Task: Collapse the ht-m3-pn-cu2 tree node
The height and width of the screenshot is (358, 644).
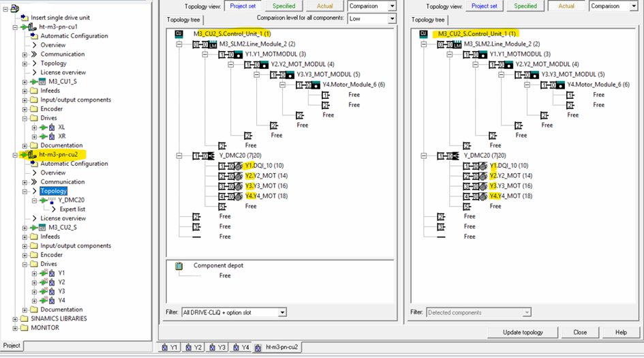Action: tap(16, 155)
